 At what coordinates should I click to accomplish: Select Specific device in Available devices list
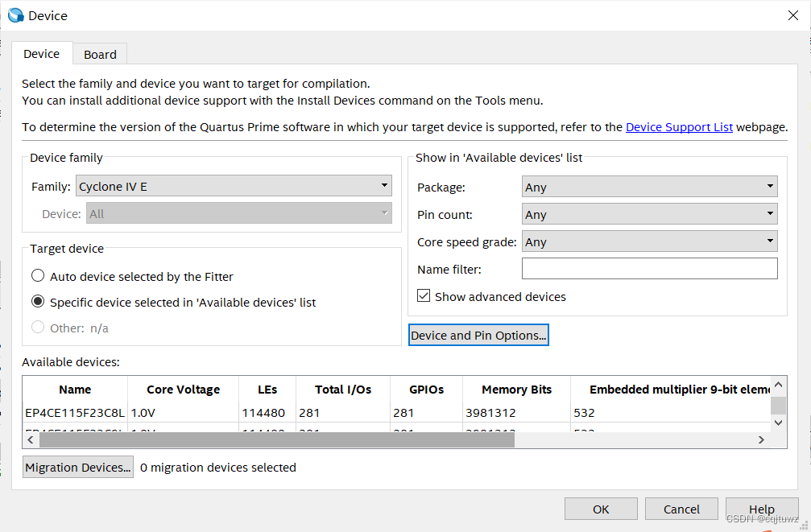pos(38,302)
